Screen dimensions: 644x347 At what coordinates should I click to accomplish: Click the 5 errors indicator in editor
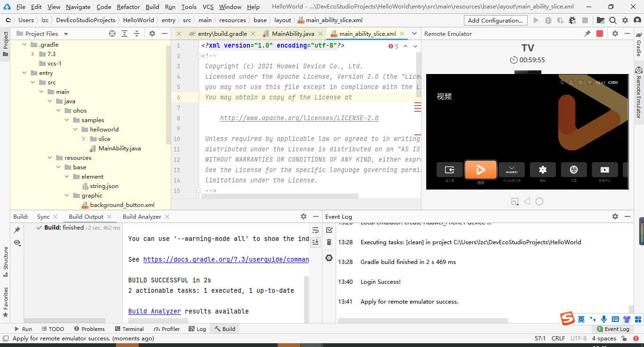394,46
